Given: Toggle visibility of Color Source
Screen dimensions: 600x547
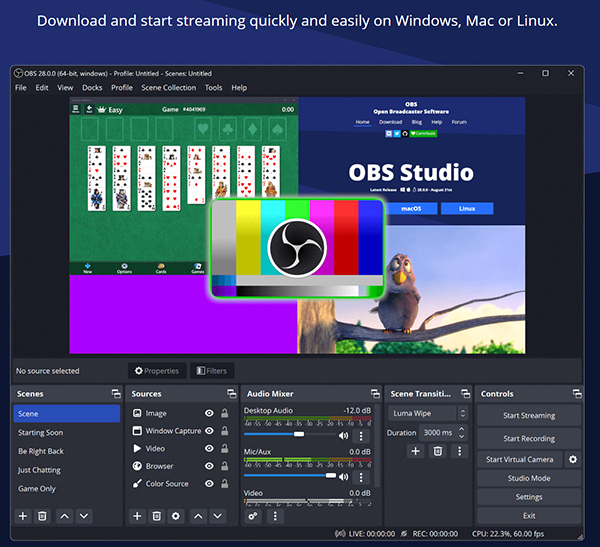Looking at the screenshot, I should 209,483.
